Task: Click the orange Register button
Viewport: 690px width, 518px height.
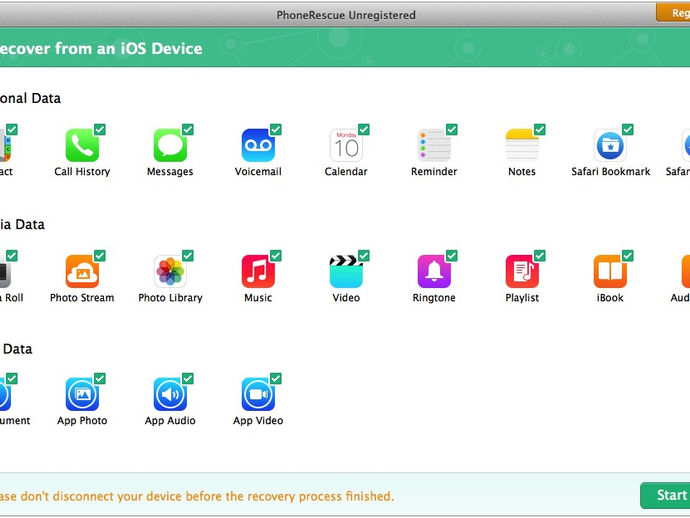Action: (x=673, y=13)
